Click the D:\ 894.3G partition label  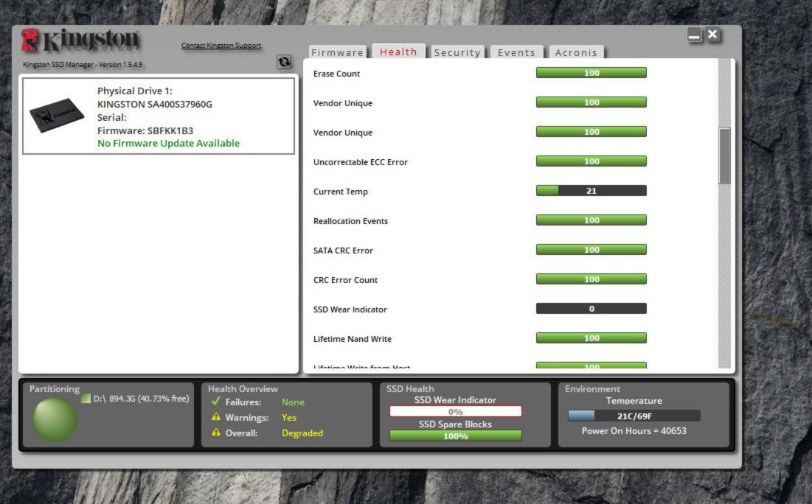pyautogui.click(x=141, y=399)
